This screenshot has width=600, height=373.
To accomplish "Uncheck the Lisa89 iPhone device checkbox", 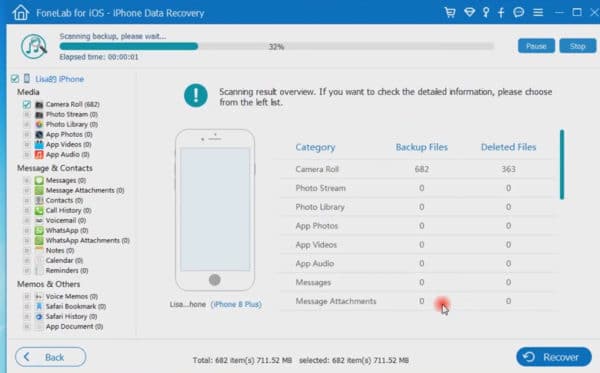I will pos(15,79).
